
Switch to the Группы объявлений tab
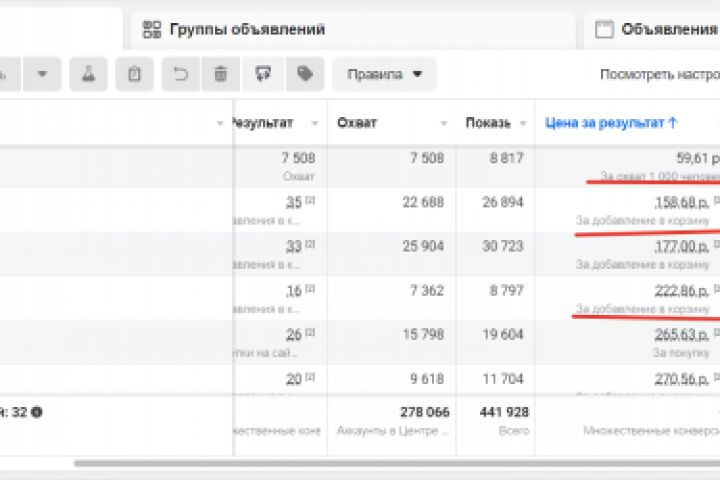point(247,29)
